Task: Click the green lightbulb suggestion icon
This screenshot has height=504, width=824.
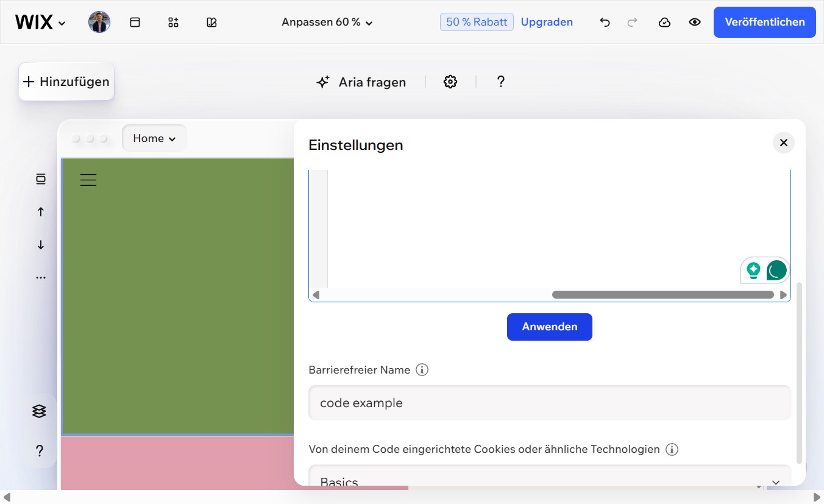Action: [x=754, y=270]
